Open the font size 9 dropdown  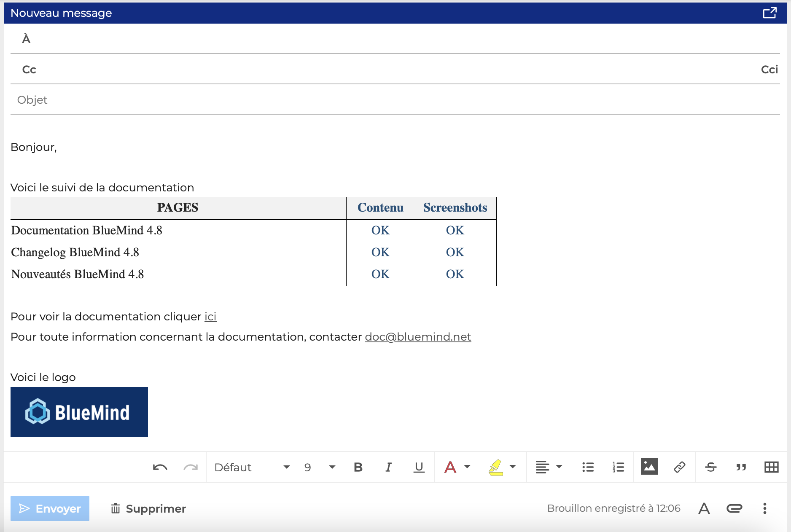tap(320, 467)
